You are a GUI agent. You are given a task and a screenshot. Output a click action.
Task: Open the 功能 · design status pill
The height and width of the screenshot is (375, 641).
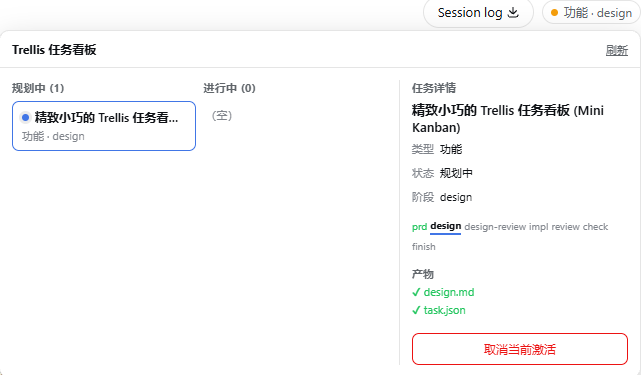point(591,13)
